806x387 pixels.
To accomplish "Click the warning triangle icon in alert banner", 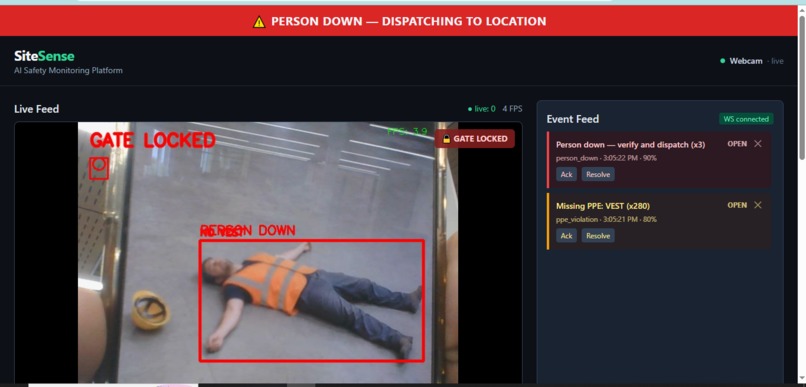I will point(259,22).
